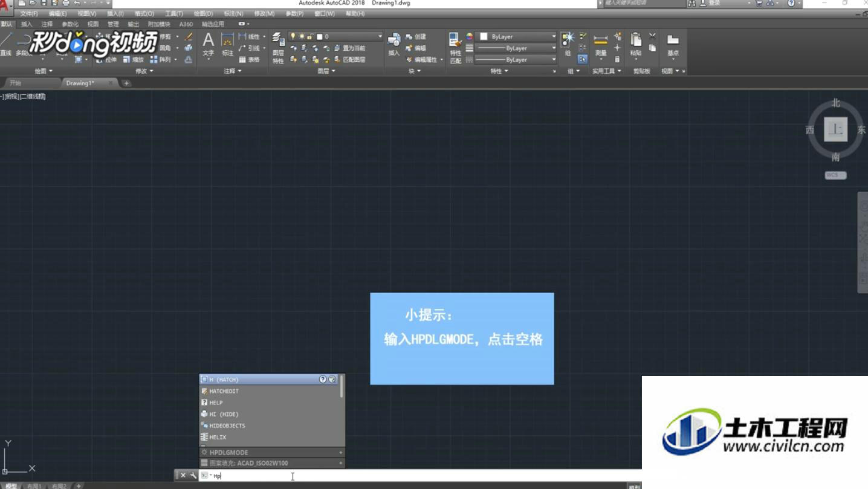Expand the 注释 panel

233,71
